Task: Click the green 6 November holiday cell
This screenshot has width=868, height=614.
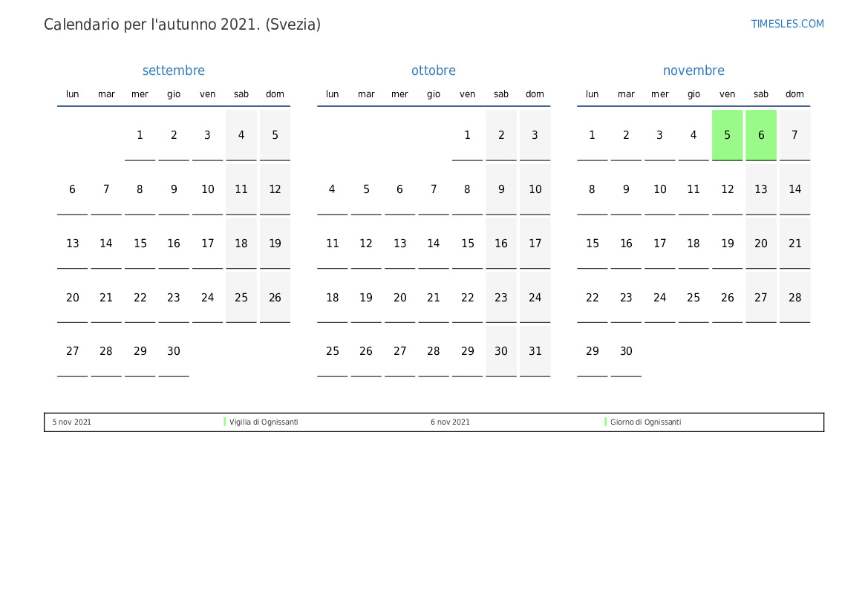Action: point(761,135)
